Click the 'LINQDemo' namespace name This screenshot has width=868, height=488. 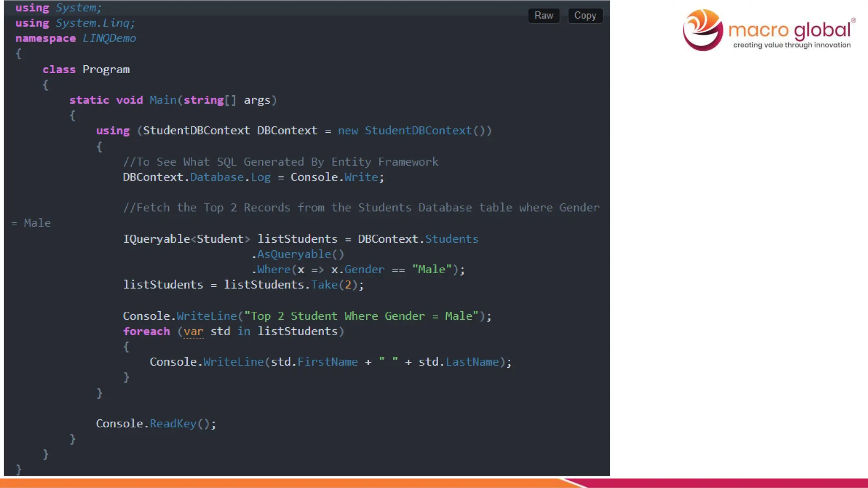(x=109, y=38)
